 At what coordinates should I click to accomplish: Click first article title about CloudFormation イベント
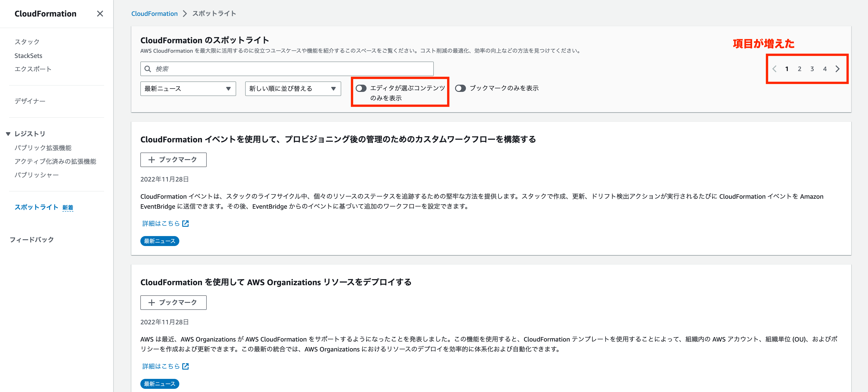pos(338,139)
